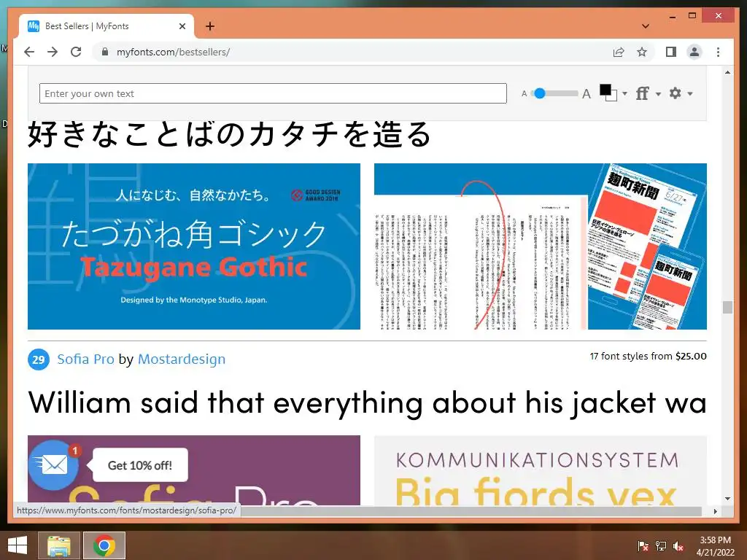Viewport: 747px width, 560px height.
Task: Open the Mostardesign foundry link
Action: 182,359
